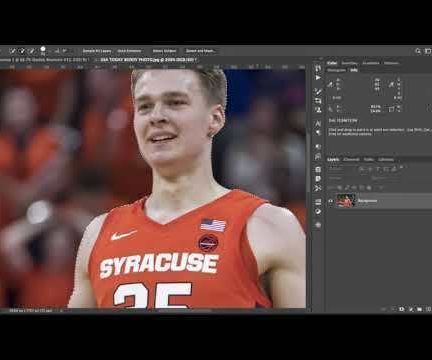
Task: Switch to the Gradients panel tab
Action: coord(371,63)
